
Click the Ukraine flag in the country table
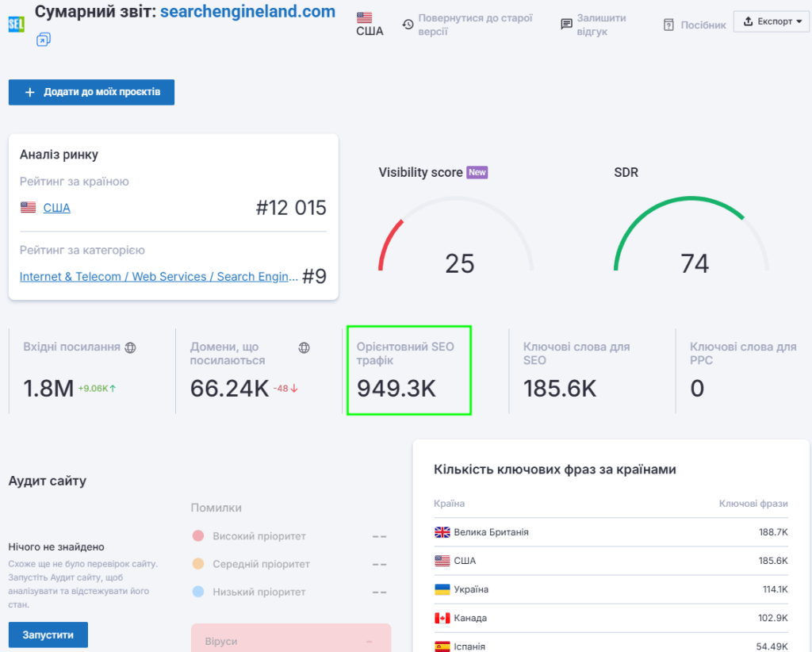point(442,589)
